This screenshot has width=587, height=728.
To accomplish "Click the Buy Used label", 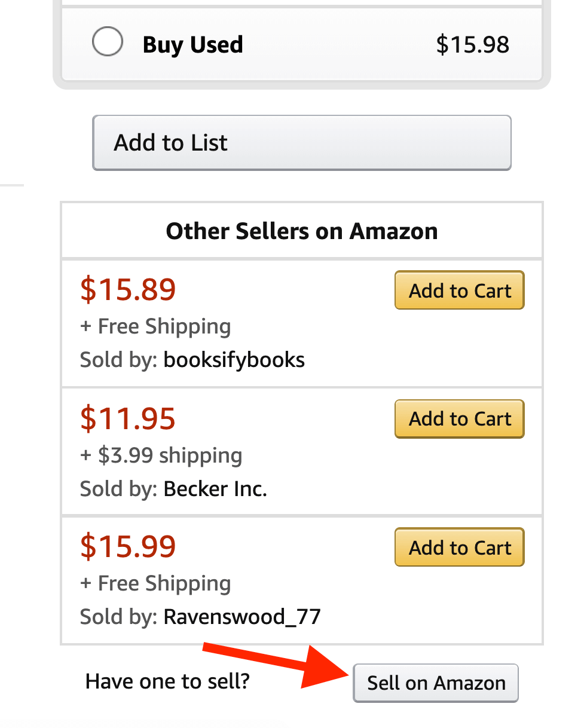I will click(x=192, y=44).
